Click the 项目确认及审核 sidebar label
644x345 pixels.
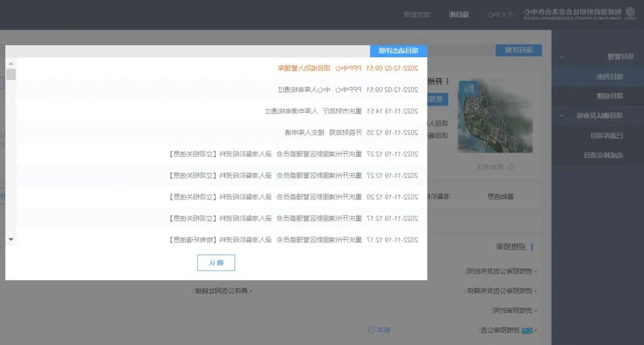coord(599,116)
